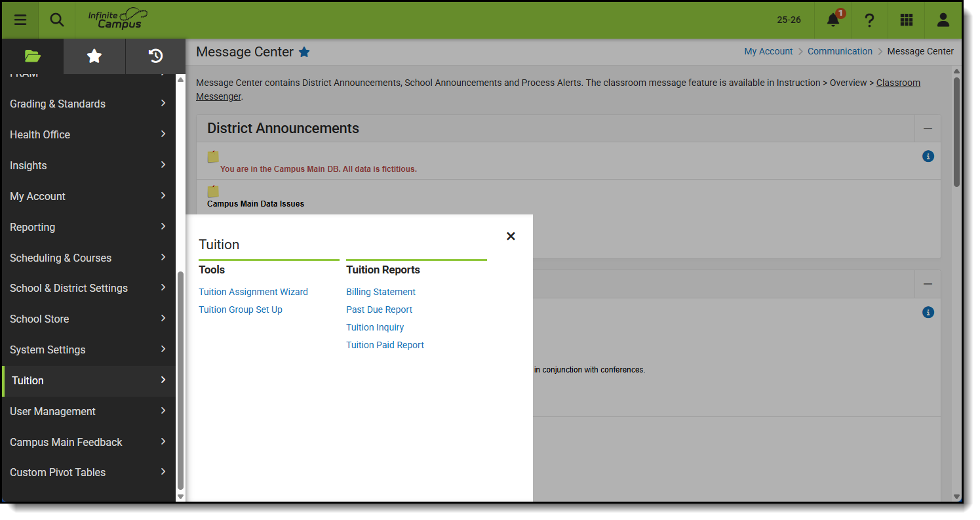
Task: Click the main page scrollbar thumb
Action: 956,132
